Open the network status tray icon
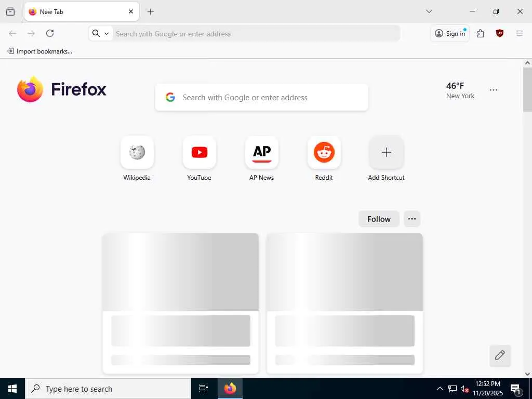 (x=453, y=389)
